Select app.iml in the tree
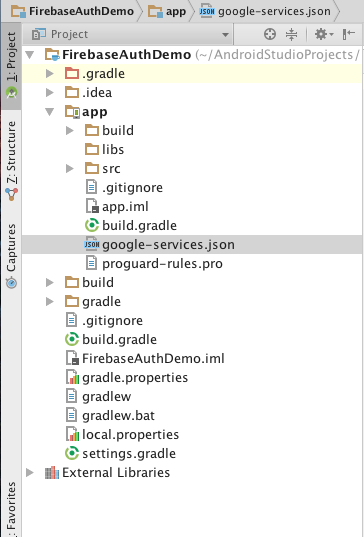Image resolution: width=364 pixels, height=537 pixels. tap(125, 207)
